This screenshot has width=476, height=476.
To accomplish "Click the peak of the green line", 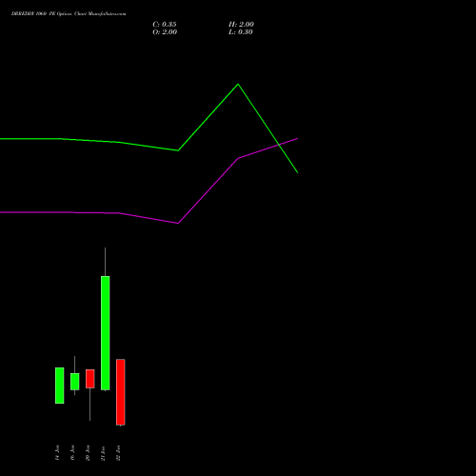I will point(238,84).
